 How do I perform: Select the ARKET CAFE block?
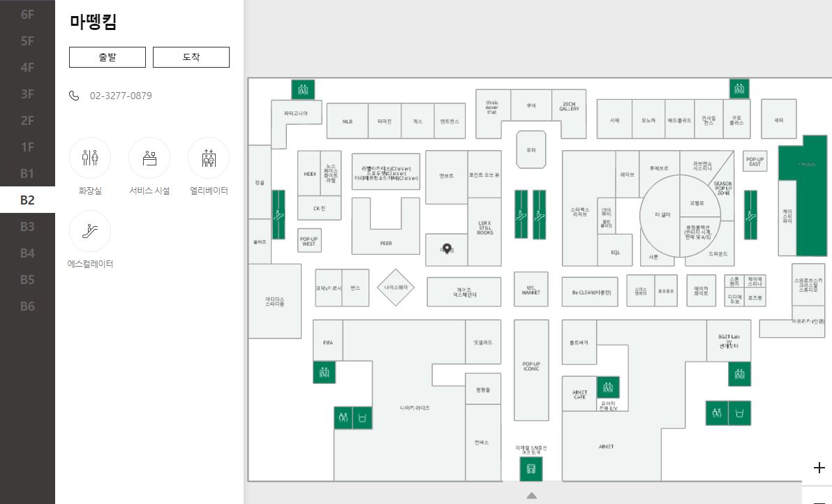click(x=580, y=394)
